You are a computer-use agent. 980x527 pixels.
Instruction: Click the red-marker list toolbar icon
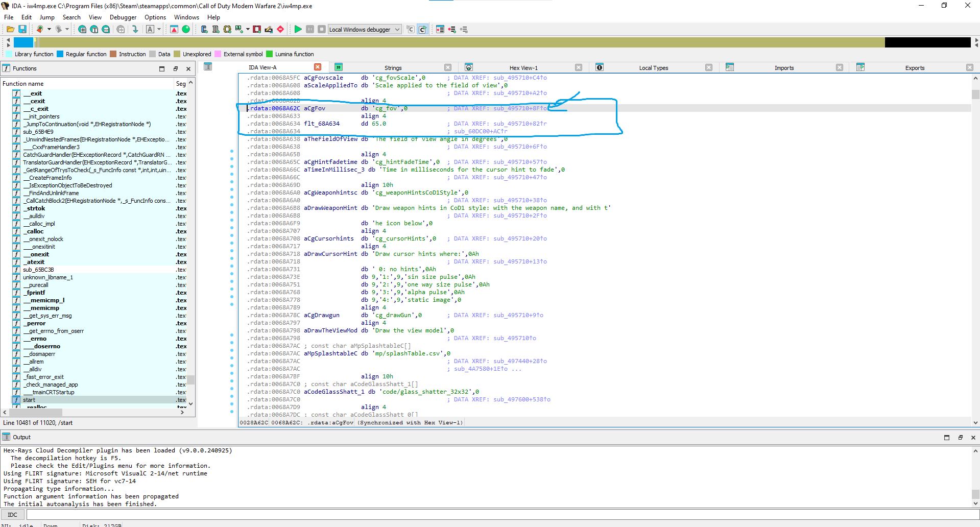tap(440, 29)
